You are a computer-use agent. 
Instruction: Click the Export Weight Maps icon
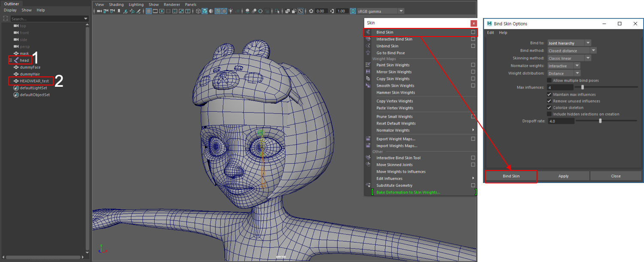coord(368,139)
